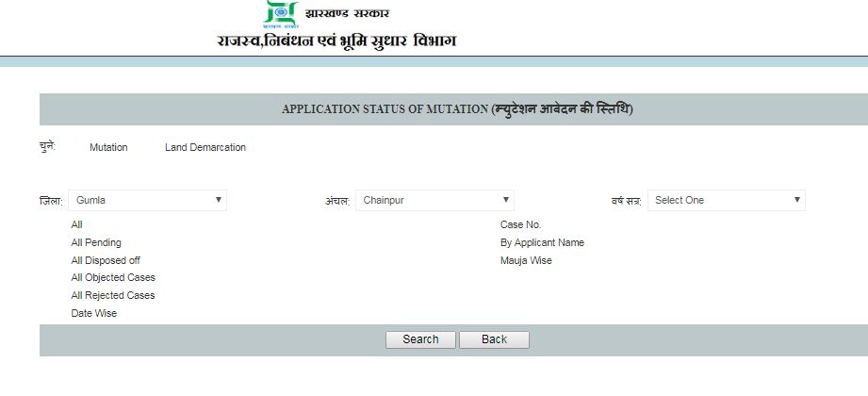868x396 pixels.
Task: Select the Mutation option
Action: (x=108, y=147)
